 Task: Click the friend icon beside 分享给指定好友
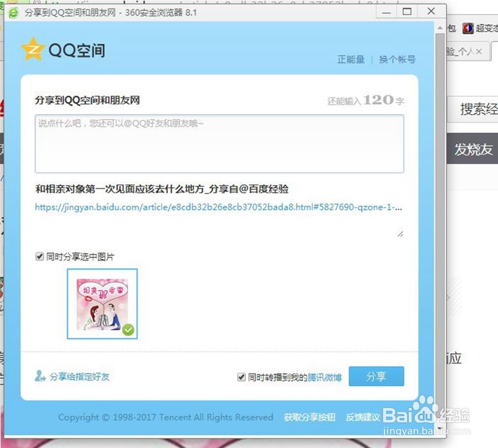tap(40, 376)
